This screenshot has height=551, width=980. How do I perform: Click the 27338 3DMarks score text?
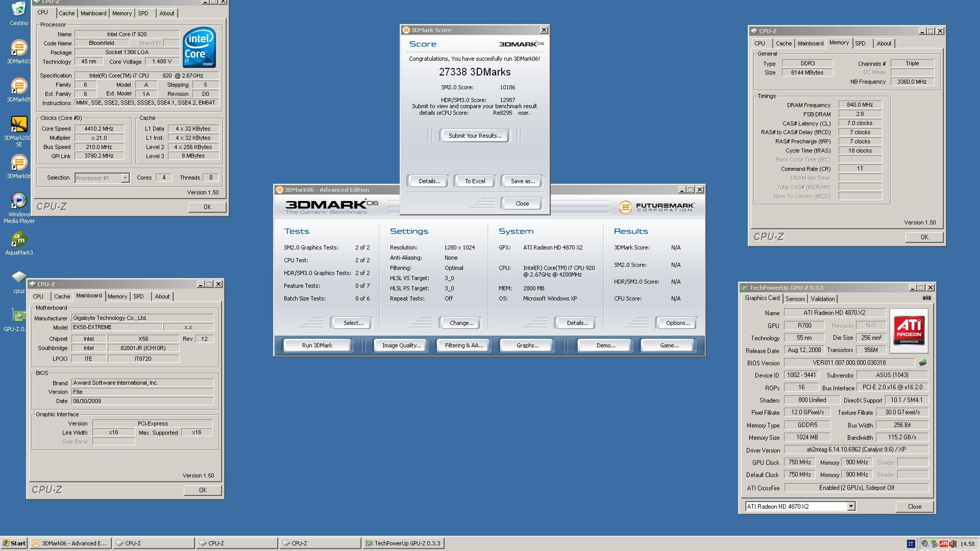(475, 72)
